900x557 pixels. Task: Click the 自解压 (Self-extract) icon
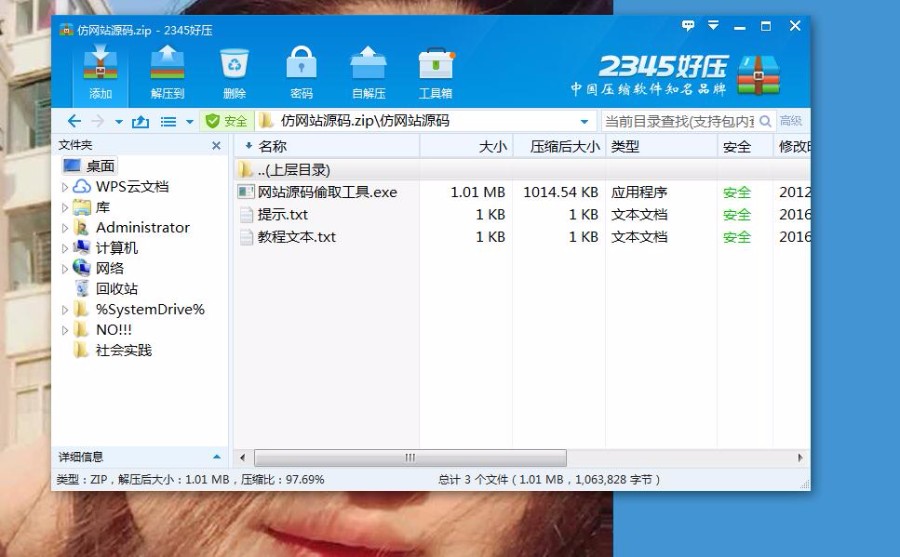[x=368, y=74]
